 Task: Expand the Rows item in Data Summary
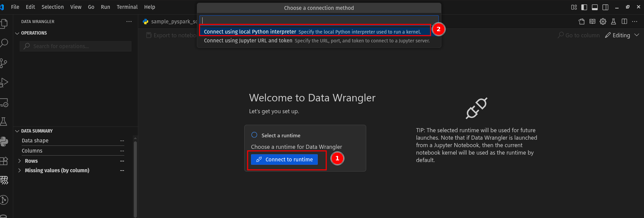19,161
